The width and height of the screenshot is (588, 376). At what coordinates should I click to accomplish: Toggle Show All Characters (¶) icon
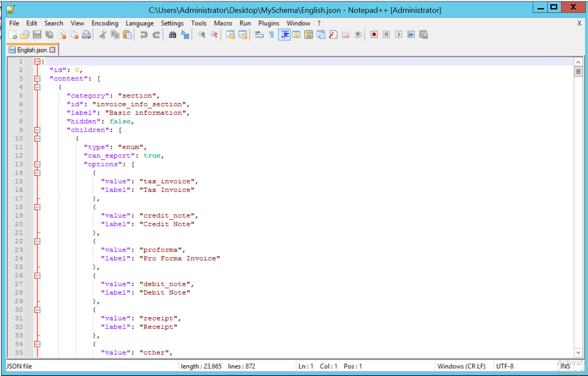[272, 34]
